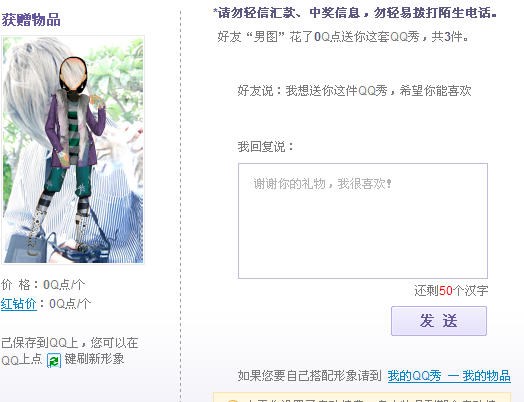The width and height of the screenshot is (524, 402).
Task: Focus the reply message text box
Action: click(363, 221)
